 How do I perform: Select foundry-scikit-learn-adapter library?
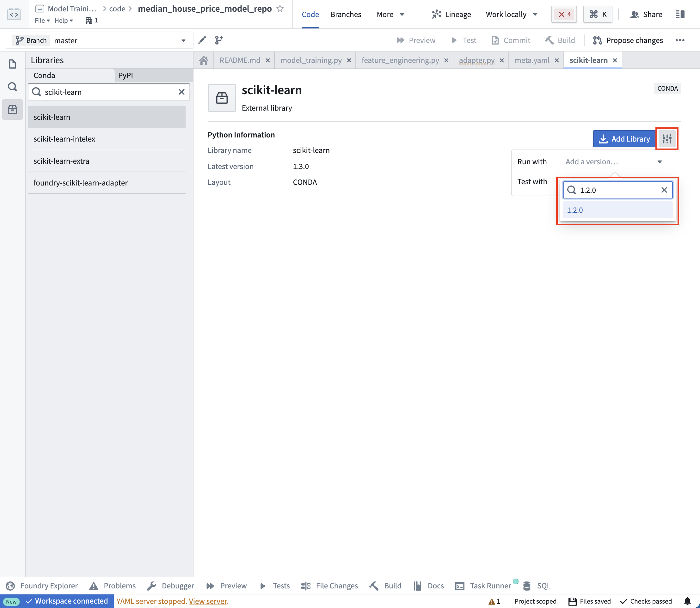click(x=107, y=183)
